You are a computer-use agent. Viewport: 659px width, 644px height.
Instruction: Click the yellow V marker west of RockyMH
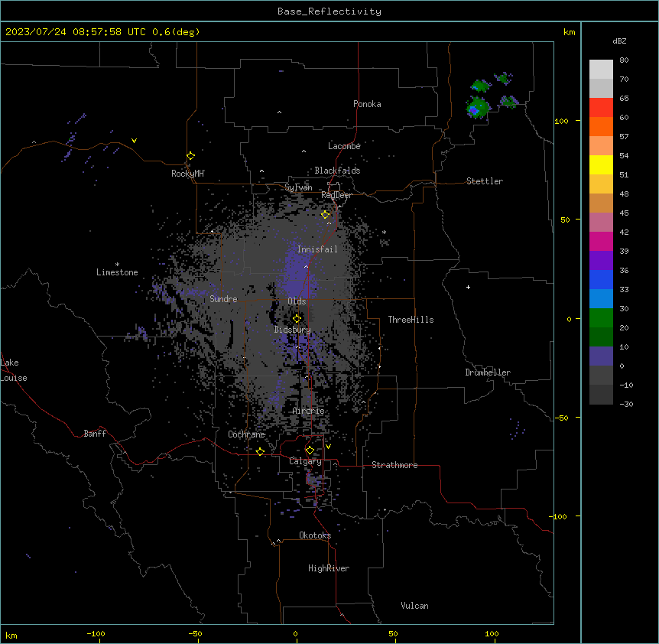click(x=134, y=141)
